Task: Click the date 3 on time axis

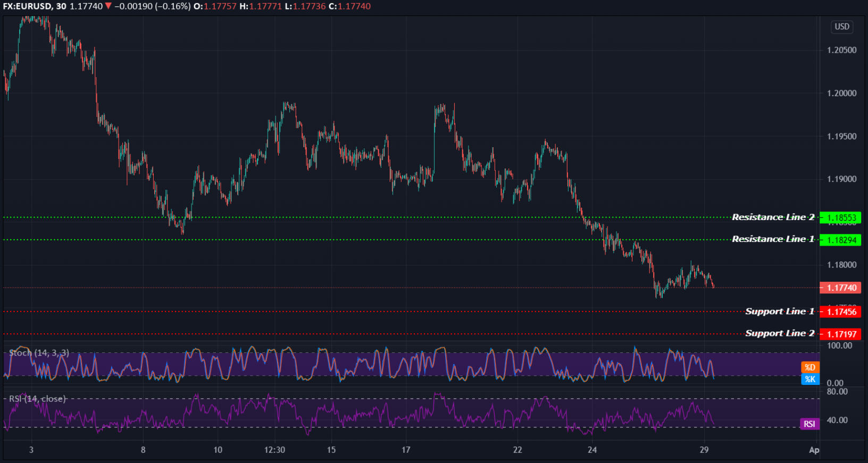Action: pyautogui.click(x=31, y=450)
